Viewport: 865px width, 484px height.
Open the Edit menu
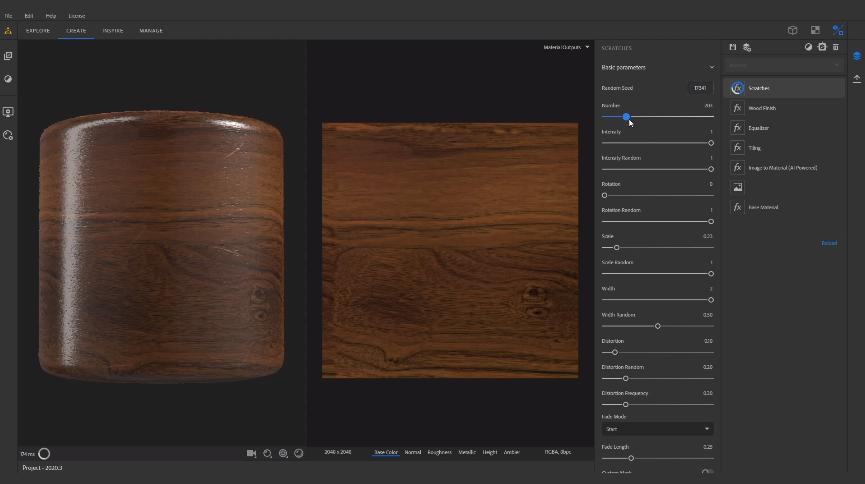(28, 16)
